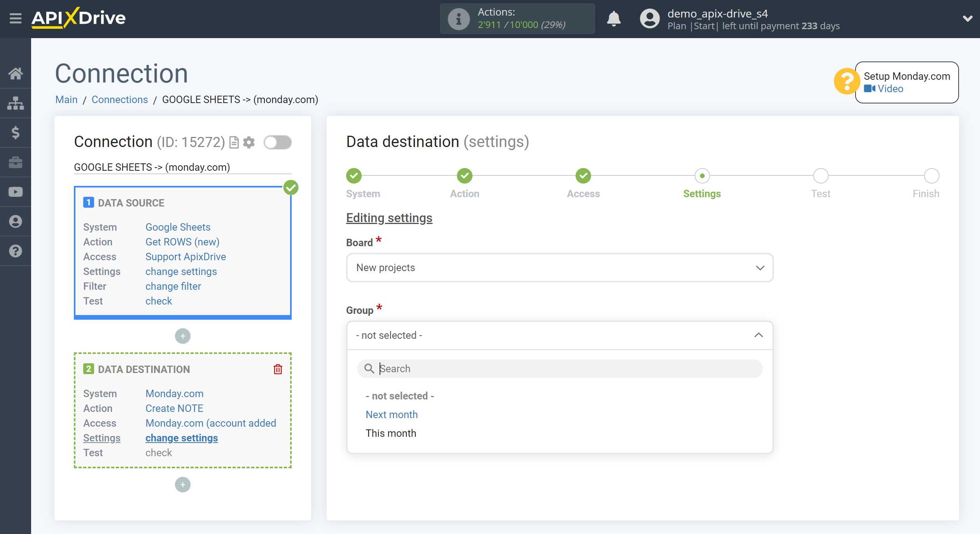The image size is (980, 534).
Task: Open the Connections breadcrumb link
Action: pyautogui.click(x=120, y=100)
